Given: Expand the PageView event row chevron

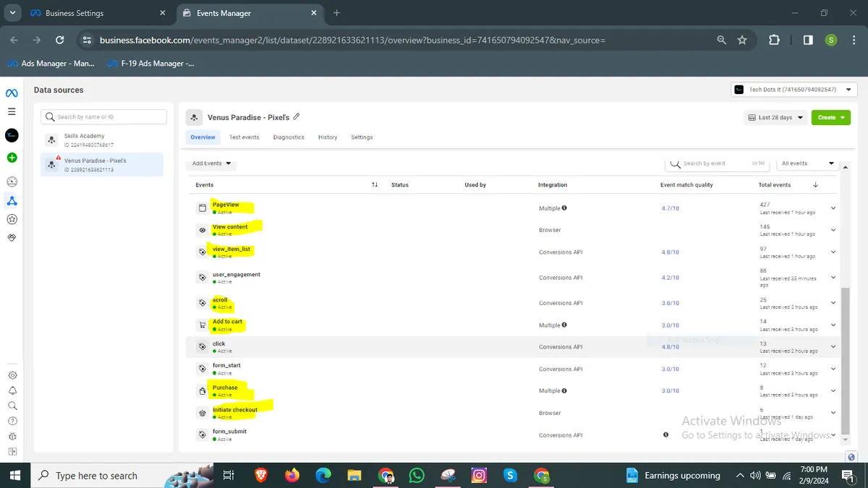Looking at the screenshot, I should 833,208.
